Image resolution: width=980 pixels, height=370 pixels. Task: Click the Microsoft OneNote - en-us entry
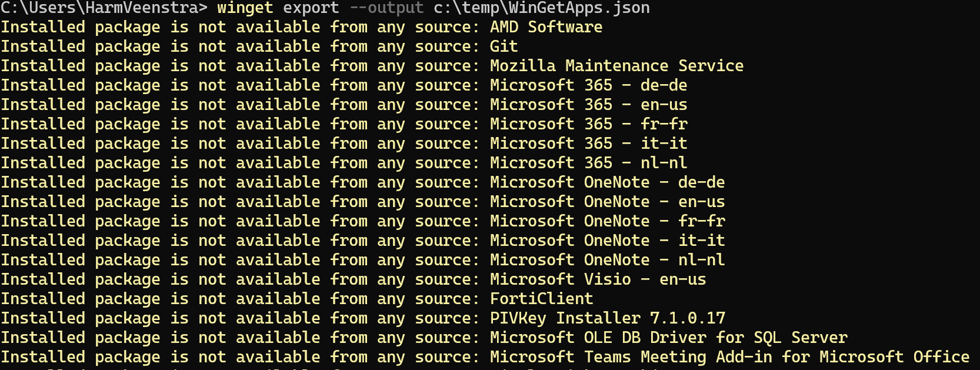click(x=607, y=202)
